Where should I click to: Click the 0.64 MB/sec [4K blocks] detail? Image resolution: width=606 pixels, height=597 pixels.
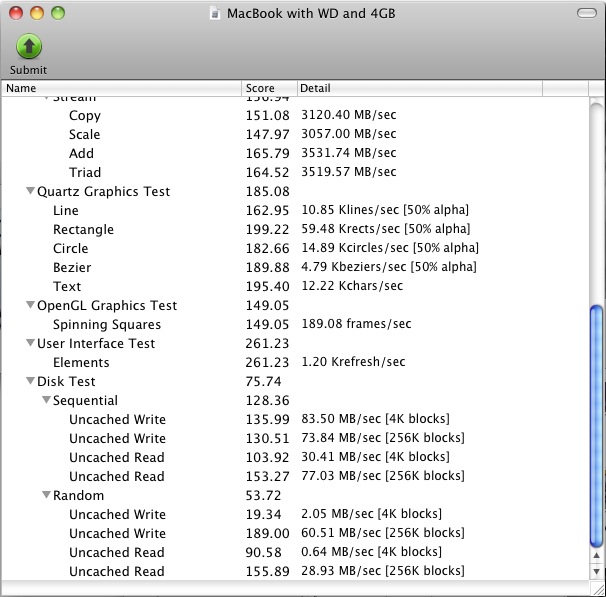click(x=371, y=552)
